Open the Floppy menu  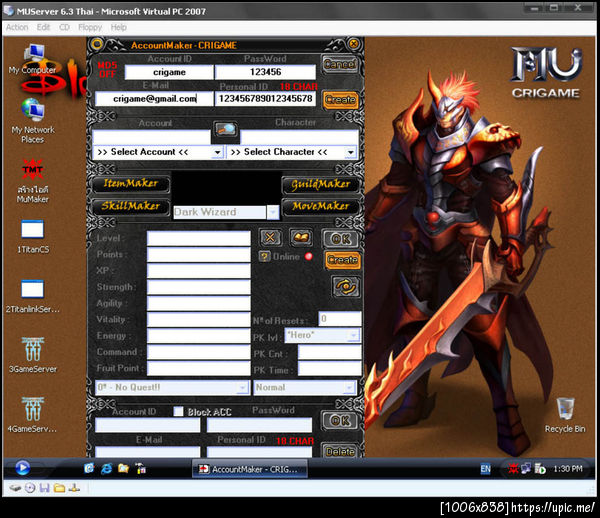pyautogui.click(x=90, y=28)
